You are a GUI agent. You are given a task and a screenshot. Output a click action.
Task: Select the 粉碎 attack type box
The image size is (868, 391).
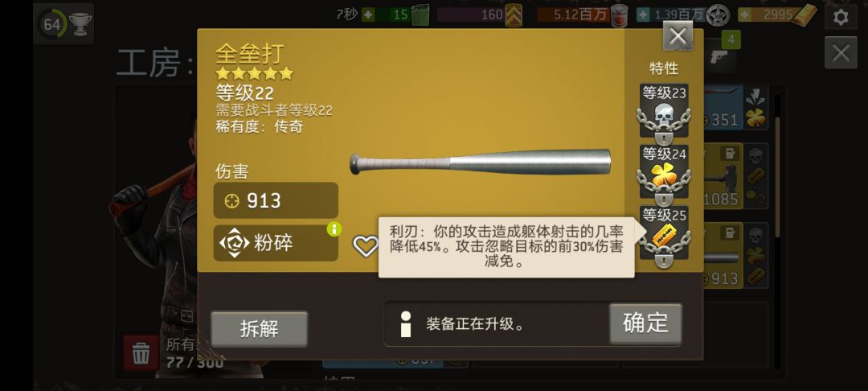pos(276,243)
